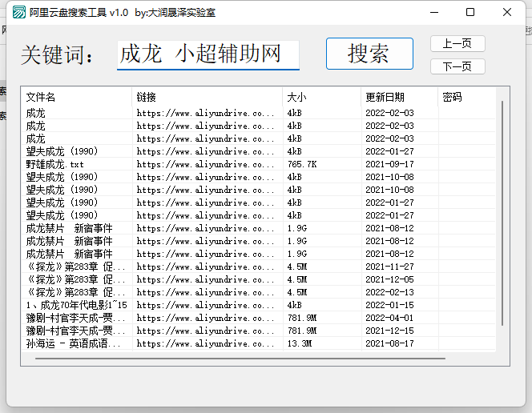Select the 1、成龙70年代电影1~15 row

[x=258, y=305]
